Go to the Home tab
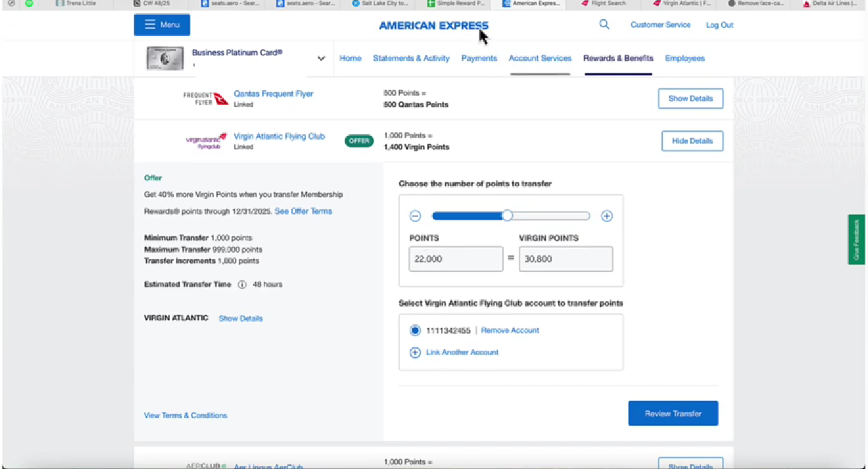Image resolution: width=868 pixels, height=469 pixels. [350, 58]
